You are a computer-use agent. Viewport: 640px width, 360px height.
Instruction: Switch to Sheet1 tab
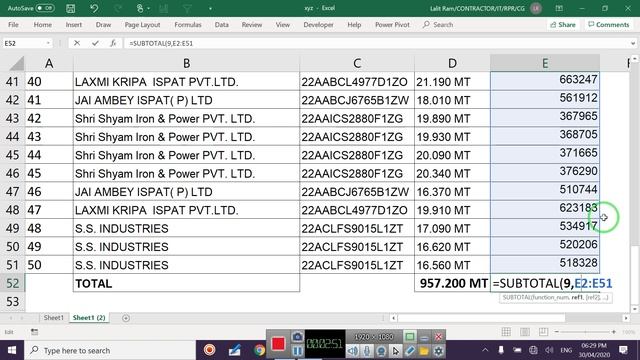[x=53, y=318]
